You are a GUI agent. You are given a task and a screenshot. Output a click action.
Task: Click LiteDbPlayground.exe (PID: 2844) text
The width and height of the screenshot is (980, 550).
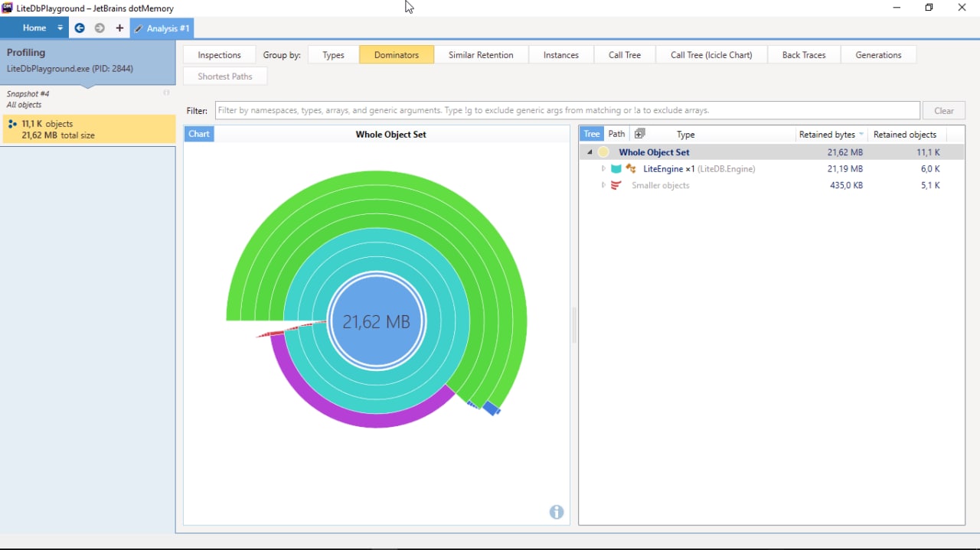(70, 69)
